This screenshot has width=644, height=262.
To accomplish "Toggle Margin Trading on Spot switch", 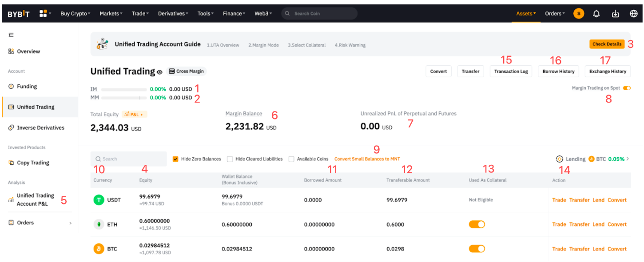I will coord(626,88).
